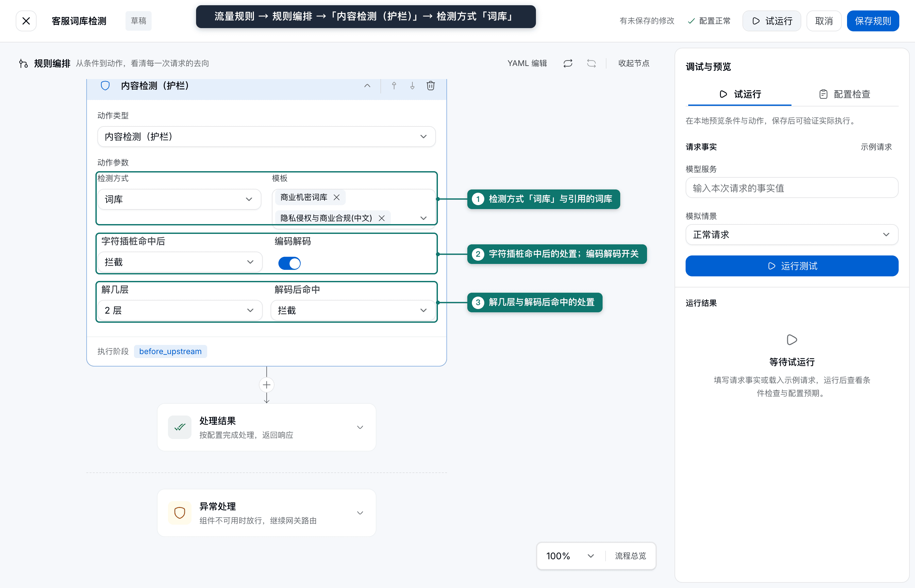This screenshot has width=915, height=588.
Task: Focus the 模型服务 input field
Action: [792, 188]
